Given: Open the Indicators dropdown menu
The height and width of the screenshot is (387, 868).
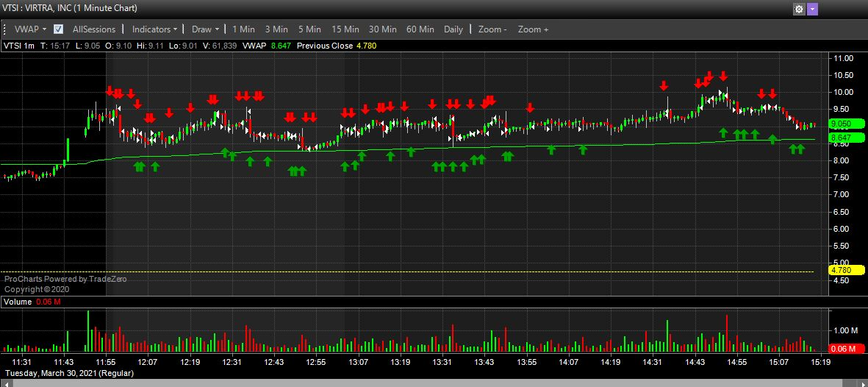Looking at the screenshot, I should [x=154, y=29].
